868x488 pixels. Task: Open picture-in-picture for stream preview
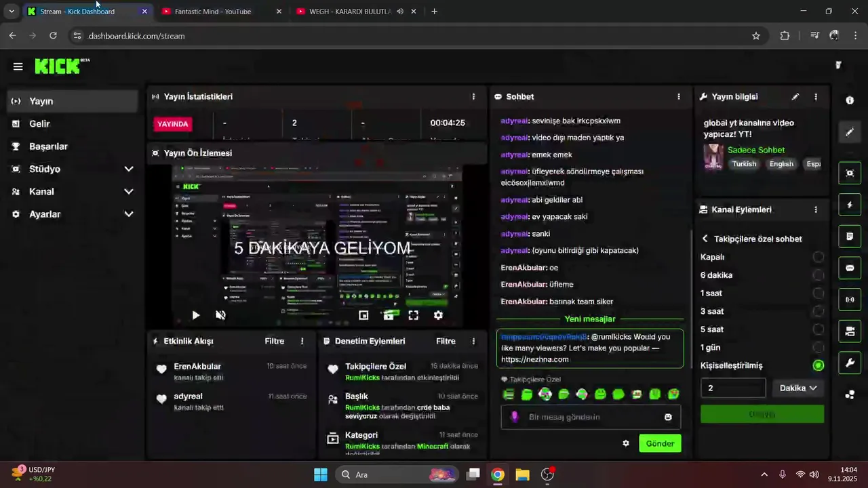tap(363, 315)
